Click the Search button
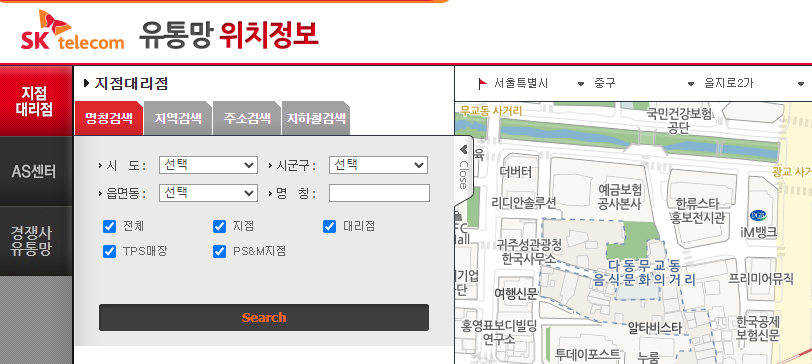Image resolution: width=812 pixels, height=364 pixels. click(264, 317)
